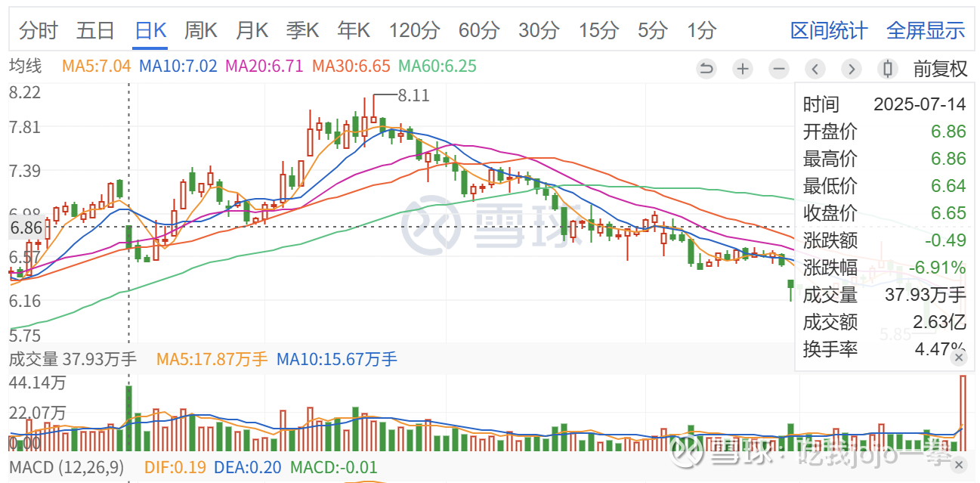Viewport: 980px width, 483px height.
Task: Zoom out the chart with minus icon
Action: coord(779,69)
